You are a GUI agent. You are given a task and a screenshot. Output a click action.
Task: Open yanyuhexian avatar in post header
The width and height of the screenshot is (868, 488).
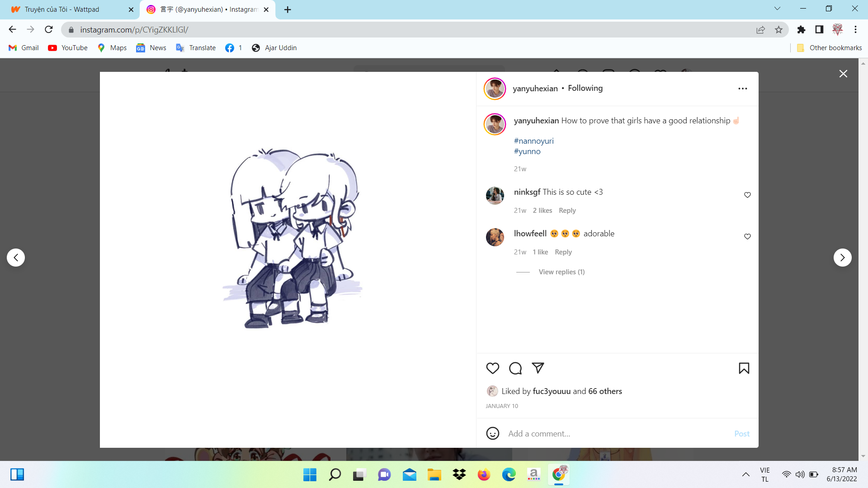[x=495, y=89]
